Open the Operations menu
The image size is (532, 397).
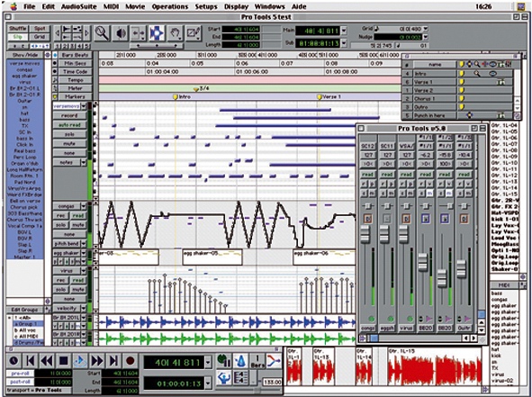(x=170, y=6)
